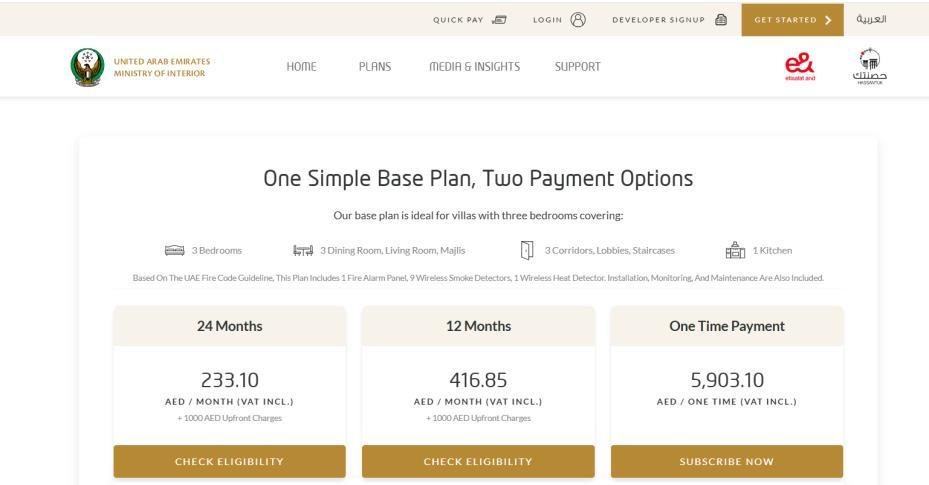The width and height of the screenshot is (929, 485).
Task: Open the Plans menu item
Action: click(x=375, y=67)
